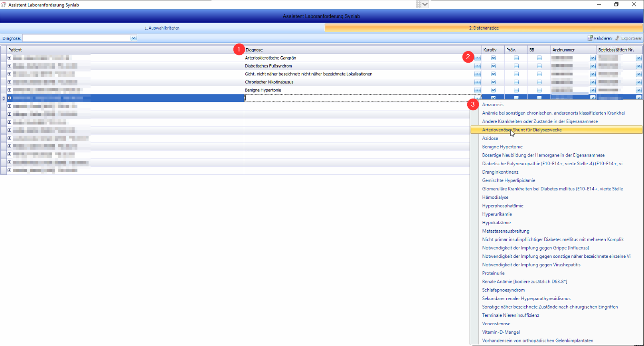Click the Exportieren toolbar icon
The image size is (644, 346).
[617, 38]
